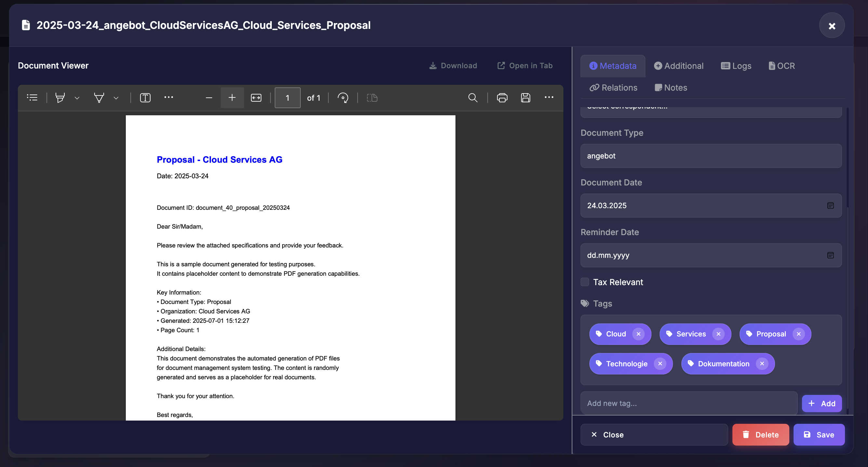Click the Close button at bottom
Screen dimensions: 868x467
[x=654, y=435]
